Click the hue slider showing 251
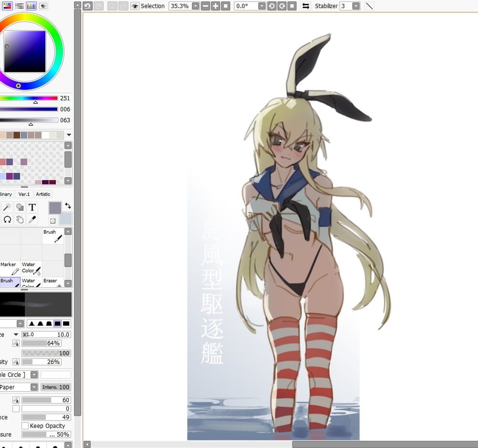Image resolution: width=478 pixels, height=448 pixels. pos(29,98)
